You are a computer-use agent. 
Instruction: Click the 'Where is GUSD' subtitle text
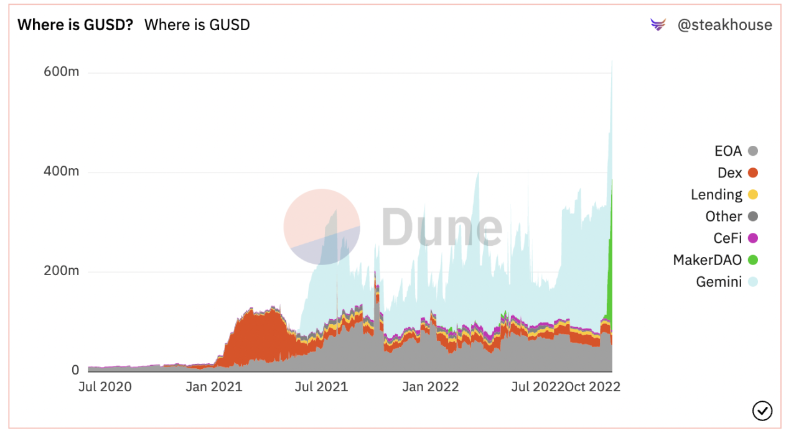point(197,25)
